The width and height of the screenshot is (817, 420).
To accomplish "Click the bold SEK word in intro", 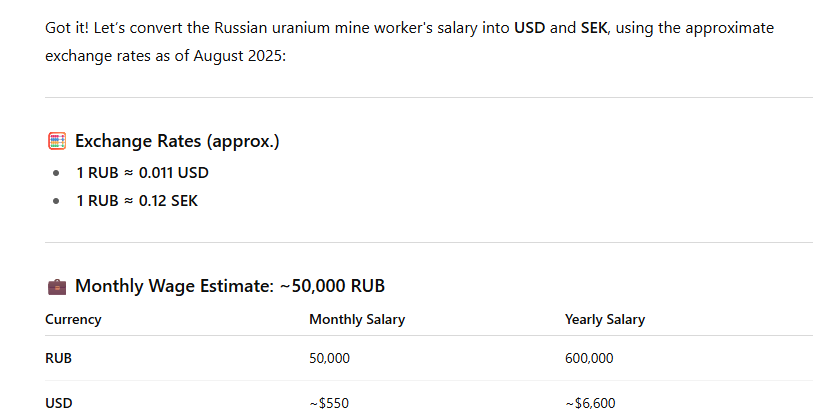I will pyautogui.click(x=594, y=28).
